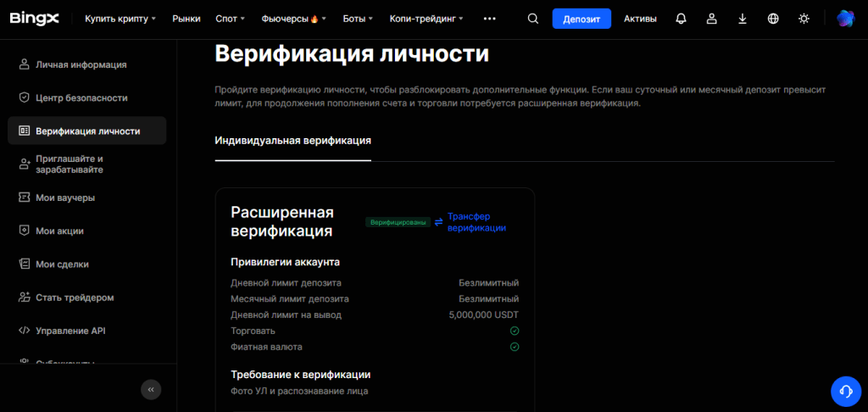Collapse the sidebar with double-chevron button

(151, 389)
